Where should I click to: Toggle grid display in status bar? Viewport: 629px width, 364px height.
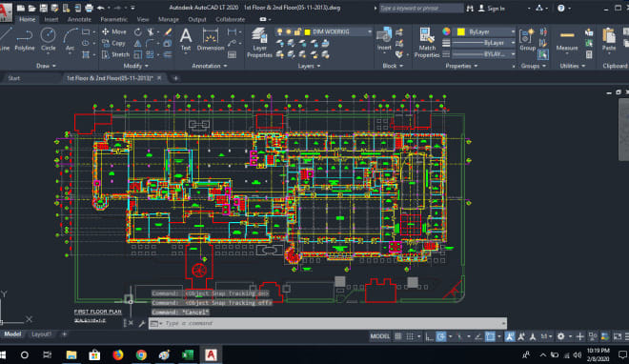click(398, 336)
